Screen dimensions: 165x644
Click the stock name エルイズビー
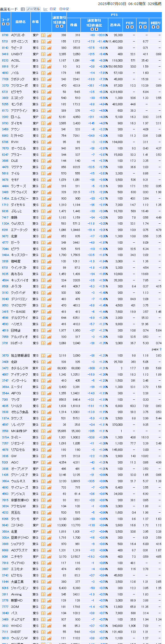click(20, 199)
